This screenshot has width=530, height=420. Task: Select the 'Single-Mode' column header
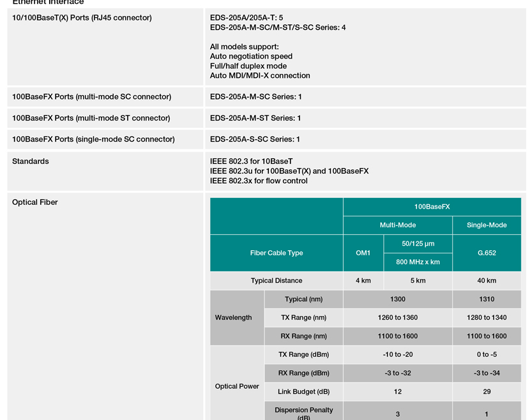click(487, 225)
